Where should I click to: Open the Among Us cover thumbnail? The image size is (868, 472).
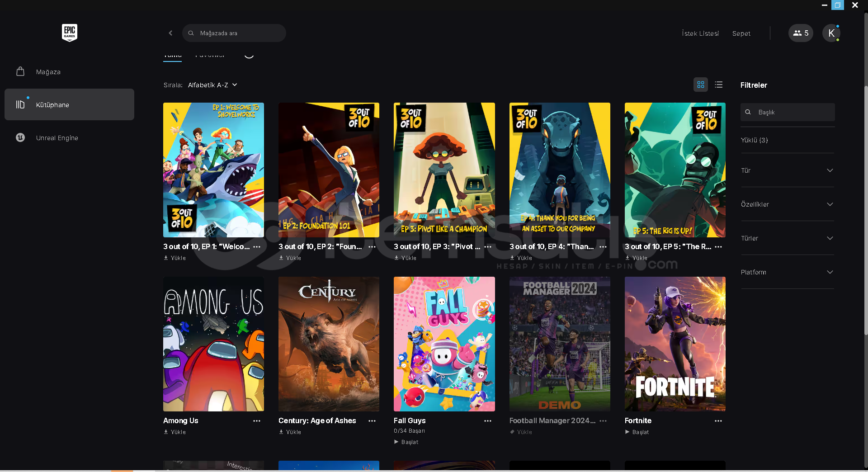(x=213, y=344)
